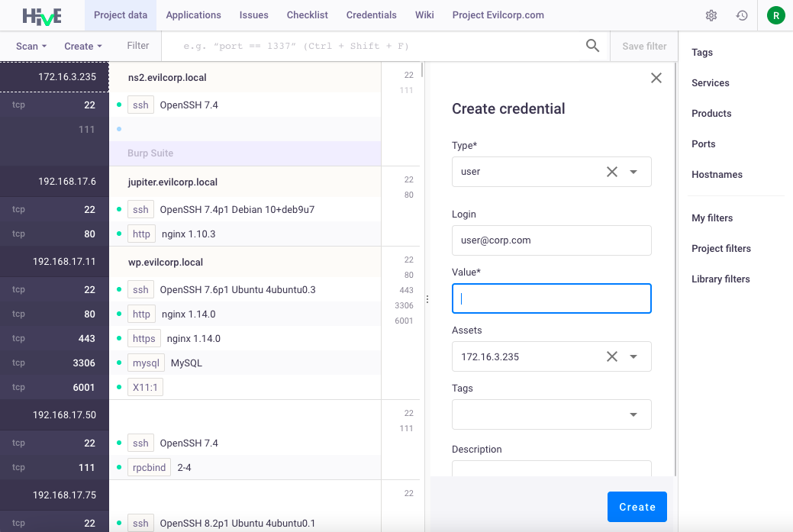Click the Save filter button

click(x=644, y=46)
